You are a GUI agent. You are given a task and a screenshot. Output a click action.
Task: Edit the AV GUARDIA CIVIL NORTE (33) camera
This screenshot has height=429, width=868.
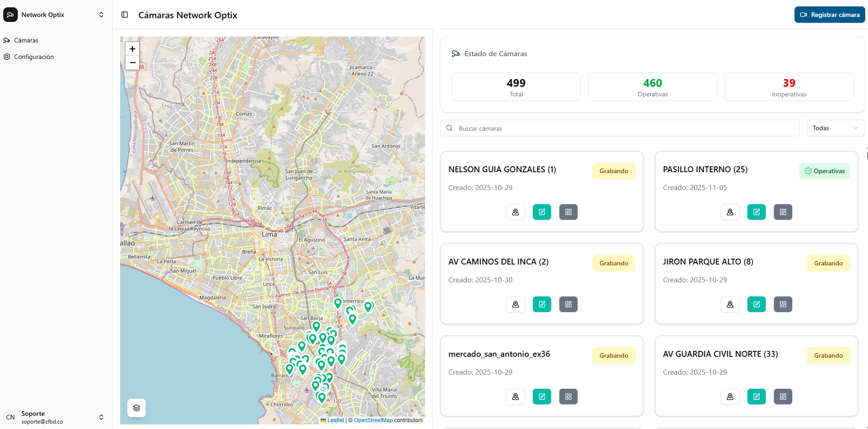757,397
